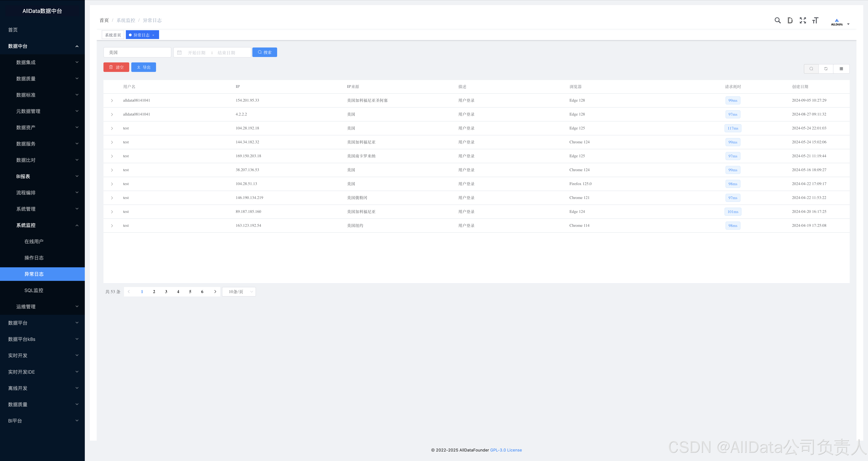Viewport: 868px width, 461px height.
Task: Click the font size adjustment icon
Action: pyautogui.click(x=815, y=21)
